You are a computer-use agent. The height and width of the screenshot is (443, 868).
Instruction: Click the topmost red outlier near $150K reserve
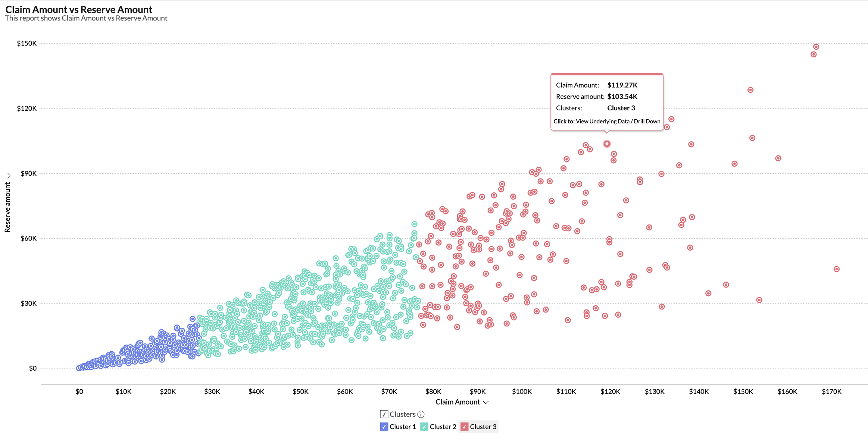(x=816, y=46)
